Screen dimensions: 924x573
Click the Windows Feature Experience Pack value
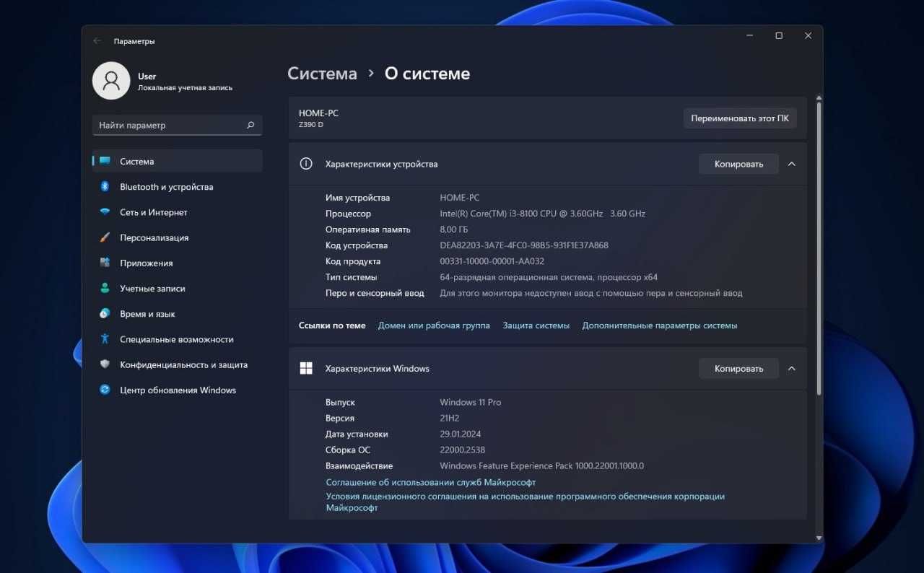pyautogui.click(x=541, y=466)
